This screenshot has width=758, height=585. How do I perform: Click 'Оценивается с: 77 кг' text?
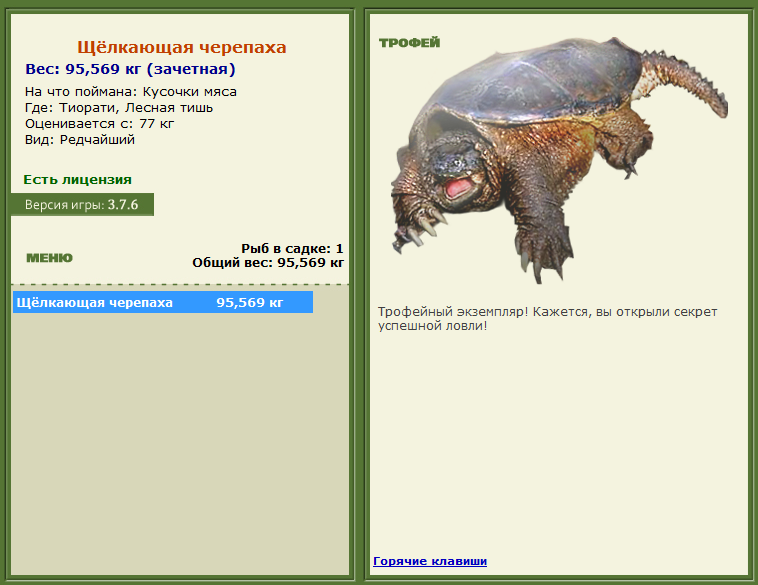point(100,124)
